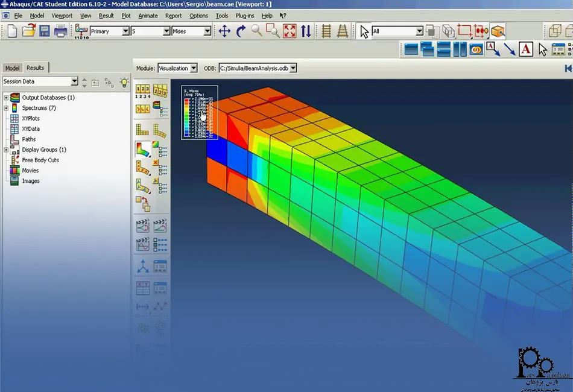Switch to the Model tab
Image resolution: width=573 pixels, height=392 pixels.
pos(13,68)
